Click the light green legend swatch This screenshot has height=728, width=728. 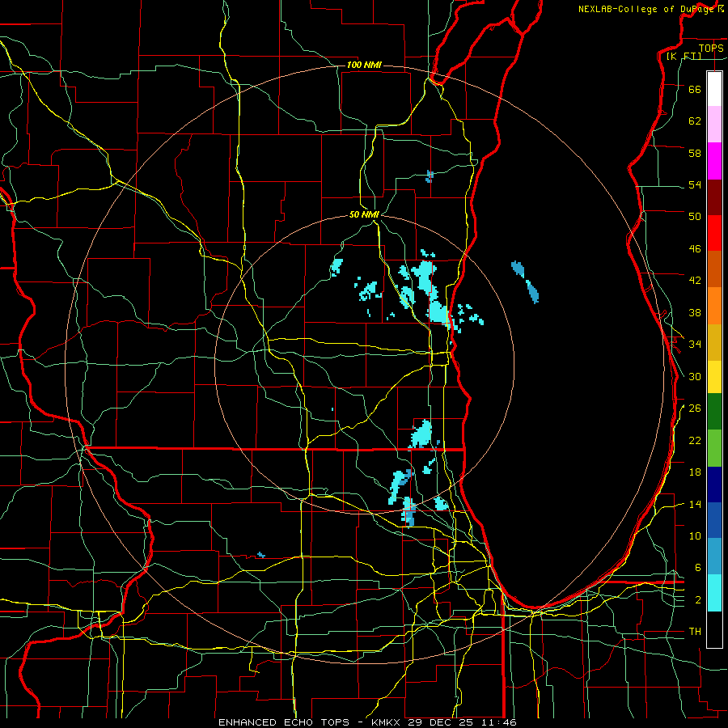click(714, 448)
